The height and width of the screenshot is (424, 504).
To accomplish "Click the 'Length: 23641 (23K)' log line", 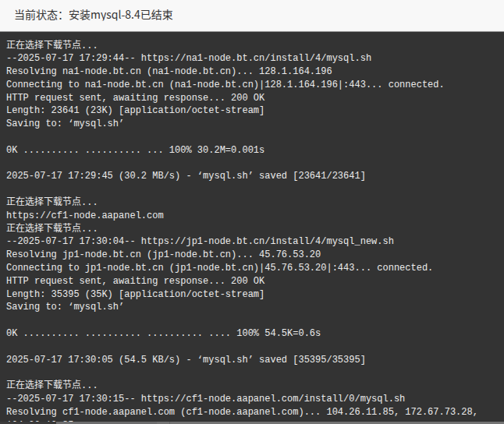I will 135,110.
